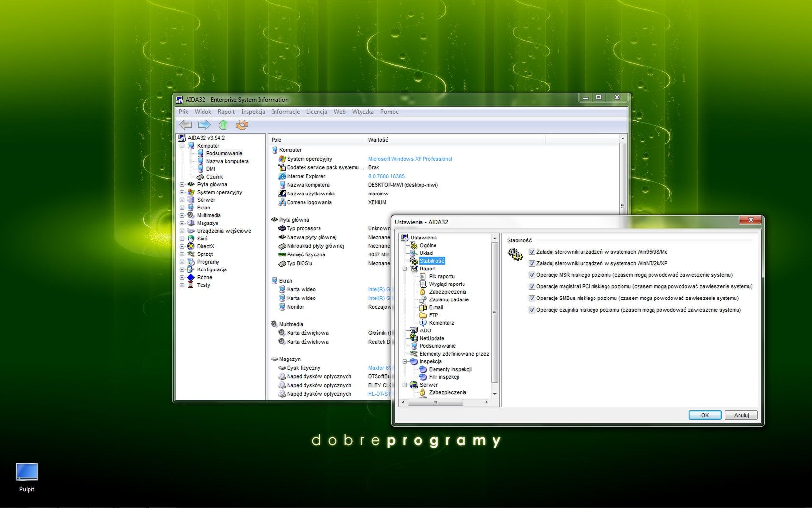Viewport: 812px width, 508px height.
Task: Click the Anuluj button
Action: tap(741, 415)
